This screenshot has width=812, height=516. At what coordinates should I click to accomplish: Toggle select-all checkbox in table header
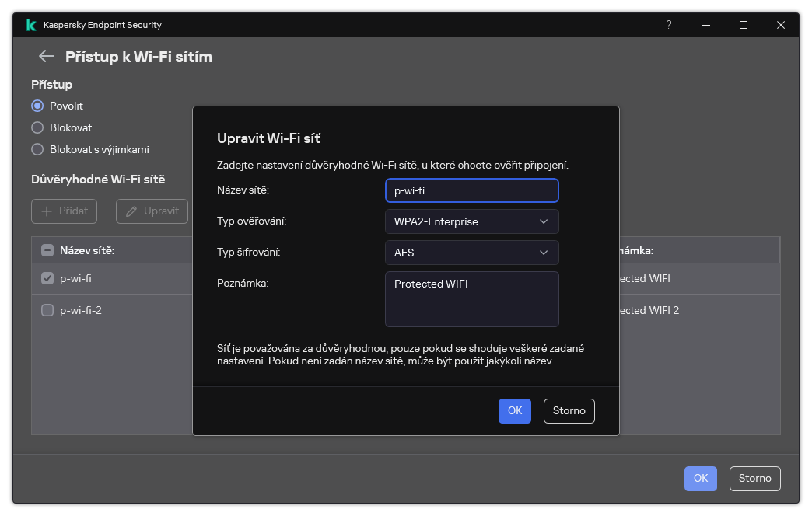[x=47, y=250]
